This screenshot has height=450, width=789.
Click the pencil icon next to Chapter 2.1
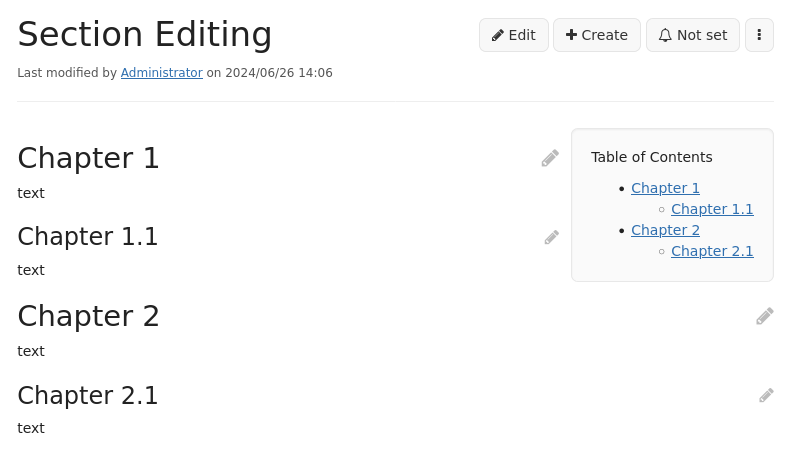(766, 395)
